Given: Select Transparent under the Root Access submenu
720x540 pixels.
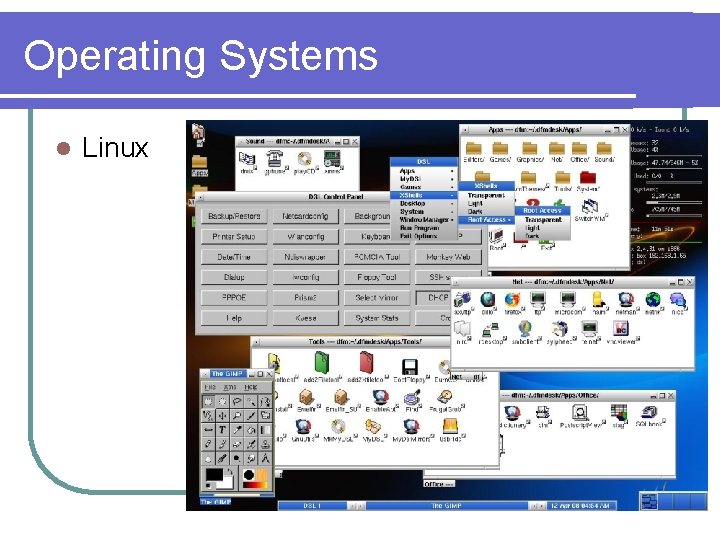Looking at the screenshot, I should tap(543, 220).
